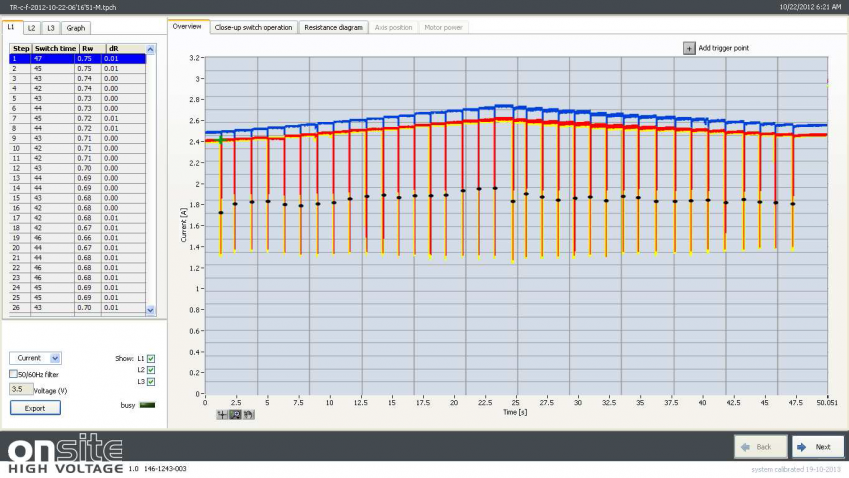The image size is (849, 478).
Task: Uncheck the L3 show checkbox
Action: click(151, 381)
